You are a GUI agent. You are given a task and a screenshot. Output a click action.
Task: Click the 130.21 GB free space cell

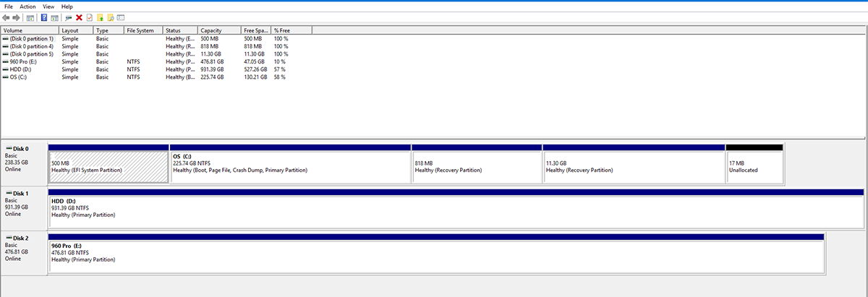click(x=256, y=77)
